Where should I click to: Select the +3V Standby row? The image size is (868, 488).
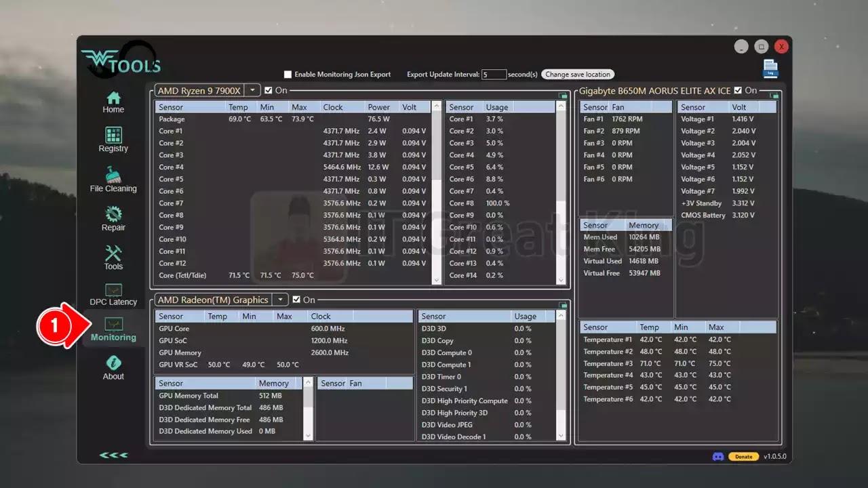pyautogui.click(x=728, y=203)
